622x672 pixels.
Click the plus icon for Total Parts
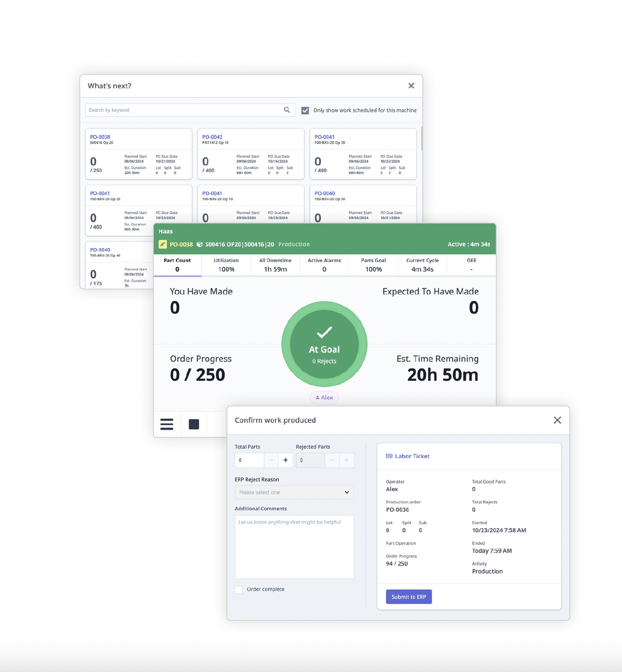pyautogui.click(x=286, y=460)
